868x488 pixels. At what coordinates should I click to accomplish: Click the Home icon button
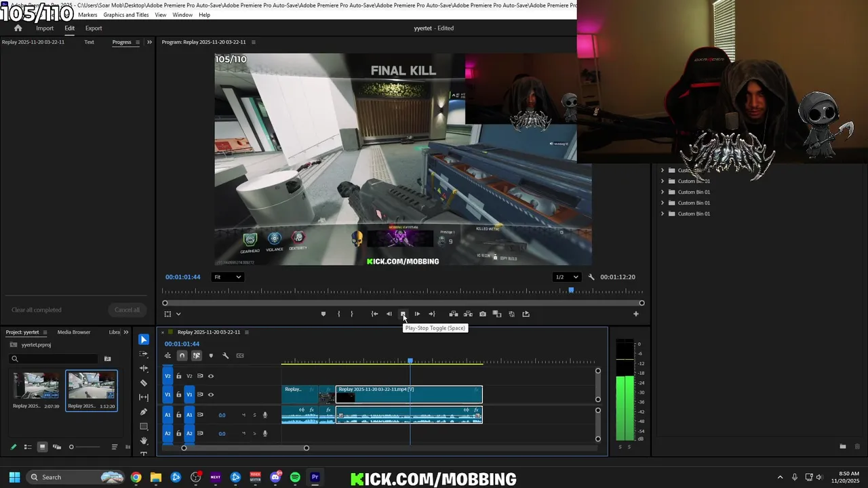coord(18,28)
